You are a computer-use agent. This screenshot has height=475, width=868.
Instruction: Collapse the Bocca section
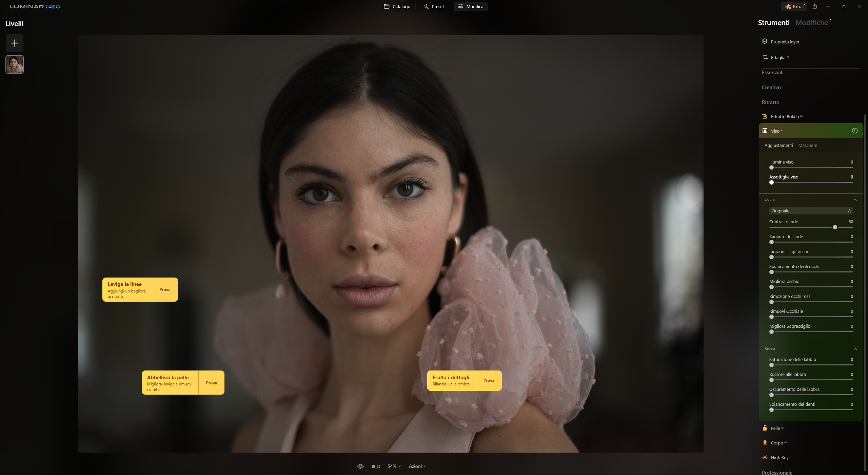(855, 349)
